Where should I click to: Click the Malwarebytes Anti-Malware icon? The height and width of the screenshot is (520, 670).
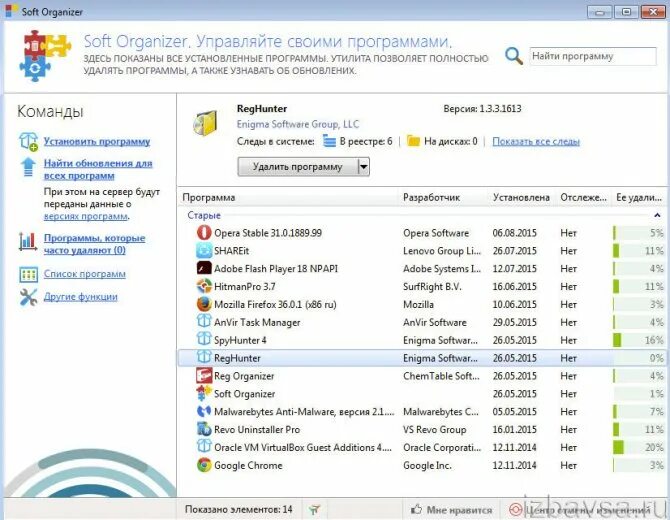pos(204,411)
